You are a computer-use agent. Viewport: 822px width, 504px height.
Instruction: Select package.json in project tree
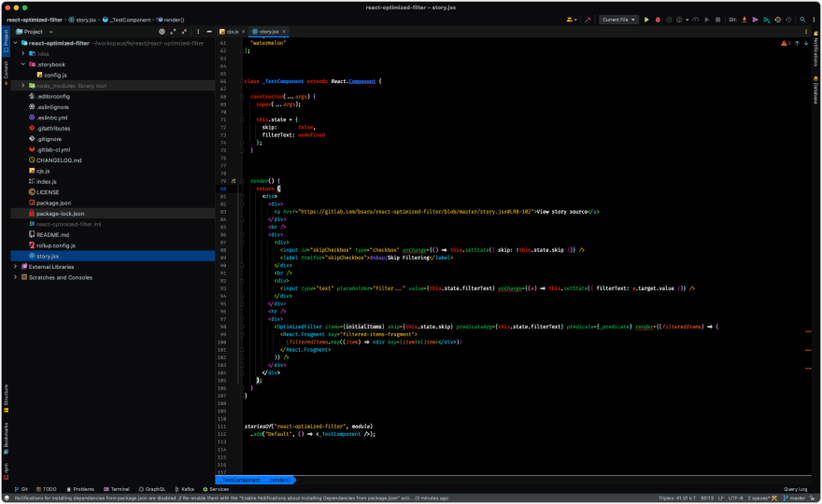pos(53,203)
